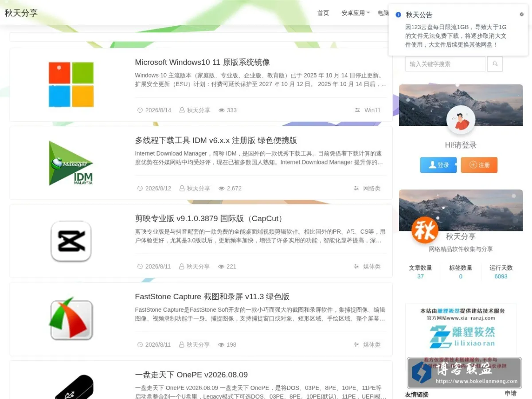
Task: Click the 秋天分享 site title logo
Action: tap(21, 13)
